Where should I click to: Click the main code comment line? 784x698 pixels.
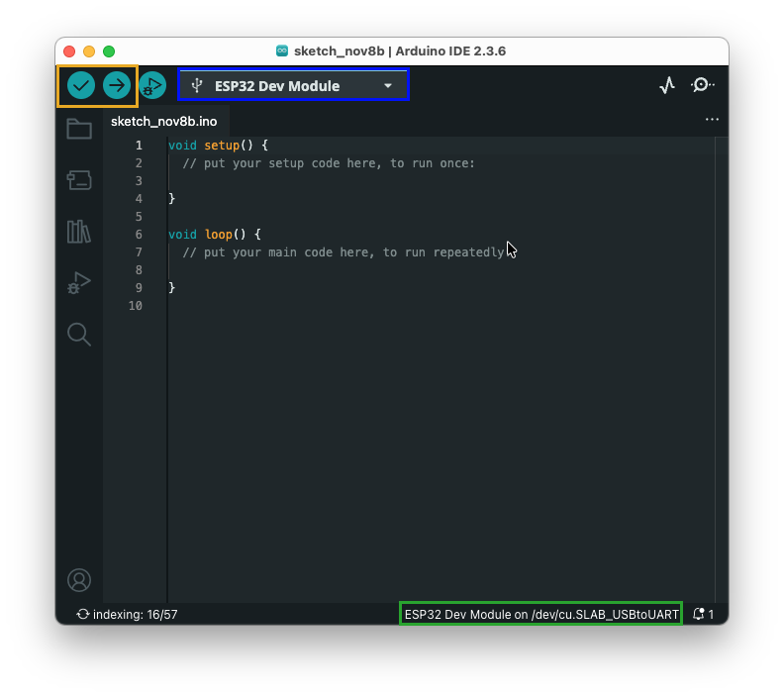click(343, 252)
